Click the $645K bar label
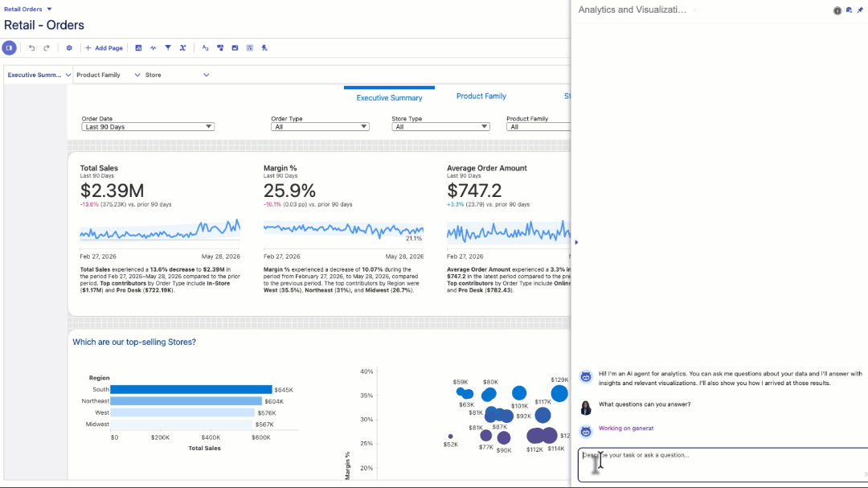 [284, 390]
